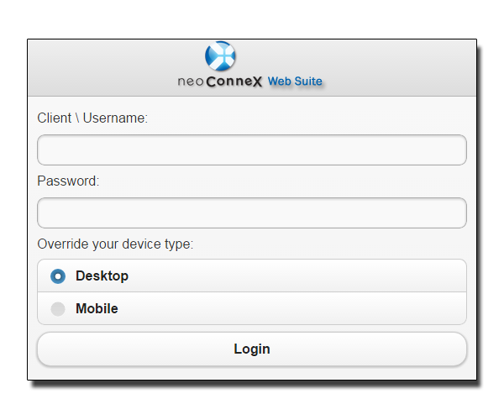Image resolution: width=504 pixels, height=420 pixels.
Task: Click the Client \ Username label
Action: tap(92, 118)
